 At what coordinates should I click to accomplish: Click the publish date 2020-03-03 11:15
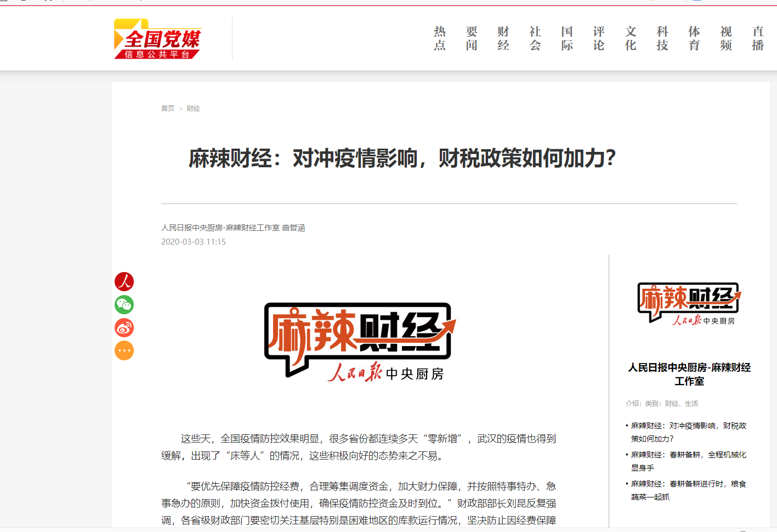pyautogui.click(x=194, y=242)
